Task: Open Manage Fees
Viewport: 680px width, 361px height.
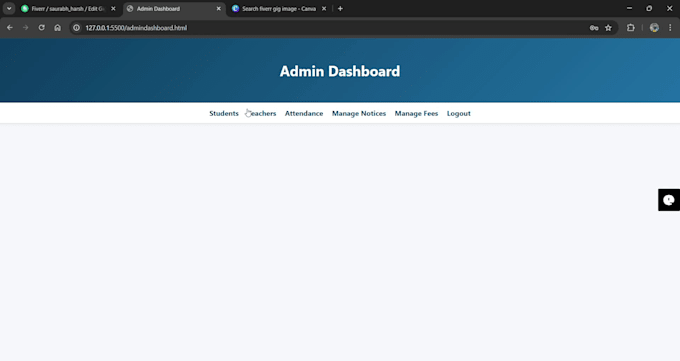Action: point(416,113)
